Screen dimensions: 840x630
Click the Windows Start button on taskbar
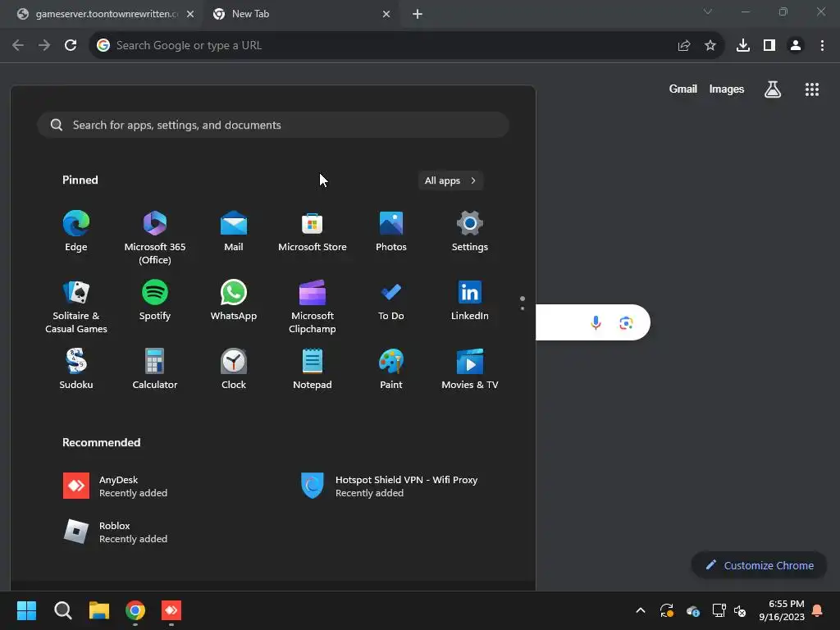(x=26, y=610)
